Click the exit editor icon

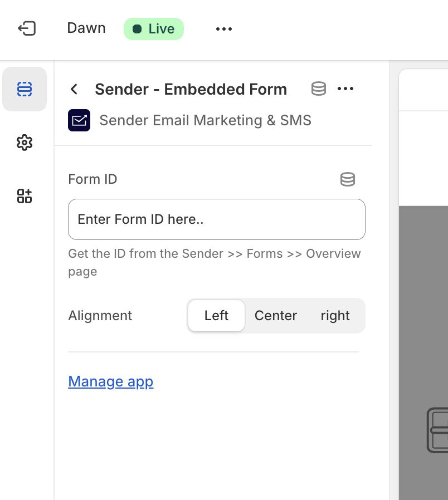point(27,28)
